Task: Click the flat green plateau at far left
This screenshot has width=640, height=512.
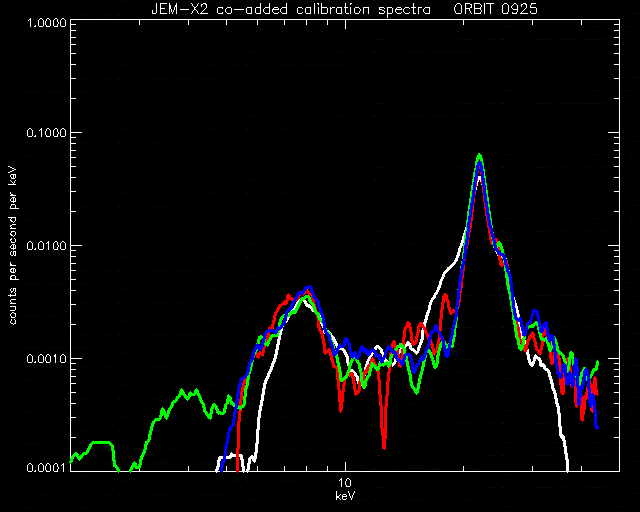Action: point(100,443)
